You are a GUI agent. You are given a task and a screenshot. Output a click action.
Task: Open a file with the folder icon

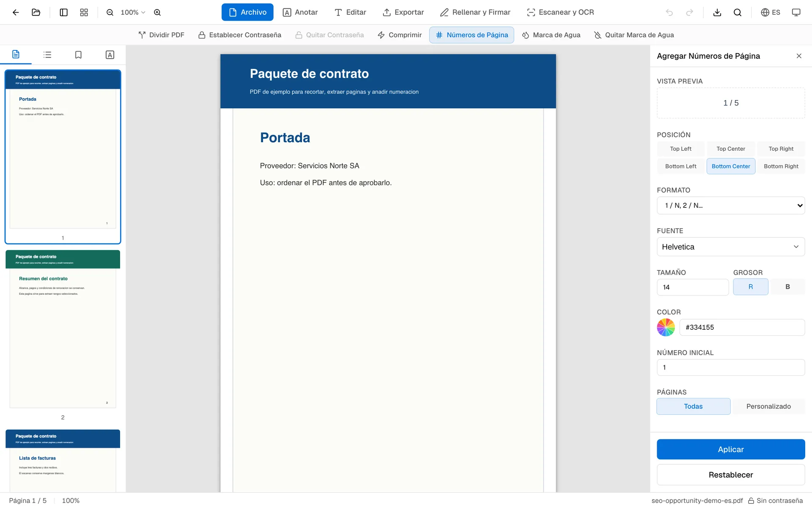pos(36,12)
